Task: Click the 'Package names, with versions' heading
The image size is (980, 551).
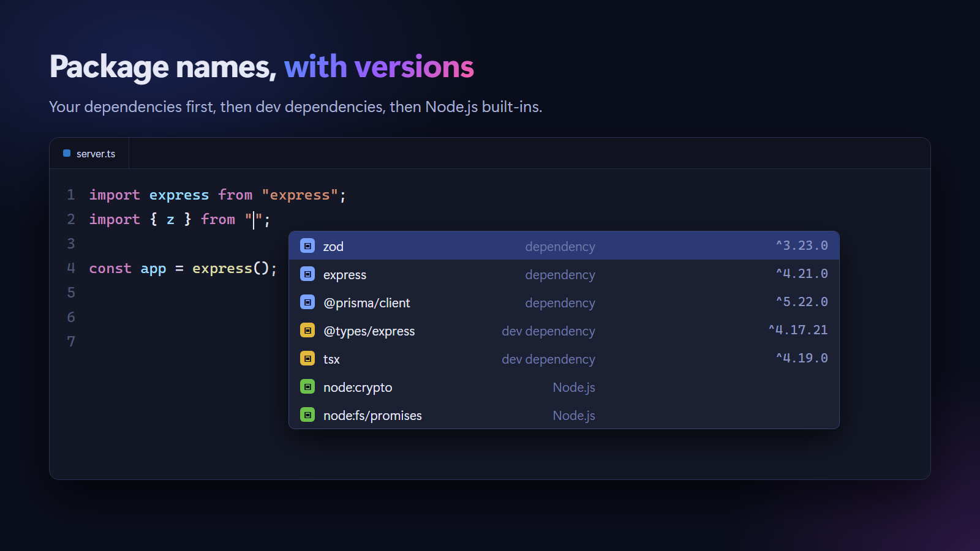Action: (x=262, y=67)
